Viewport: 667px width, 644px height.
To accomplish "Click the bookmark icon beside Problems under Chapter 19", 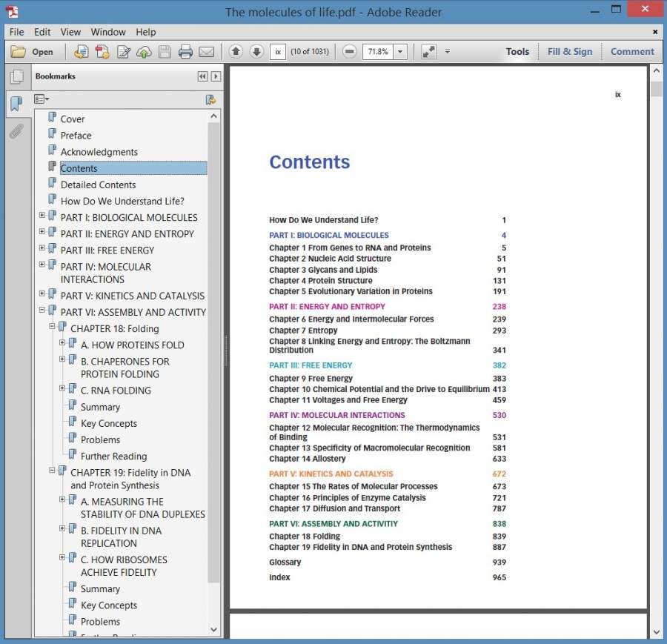I will [73, 620].
